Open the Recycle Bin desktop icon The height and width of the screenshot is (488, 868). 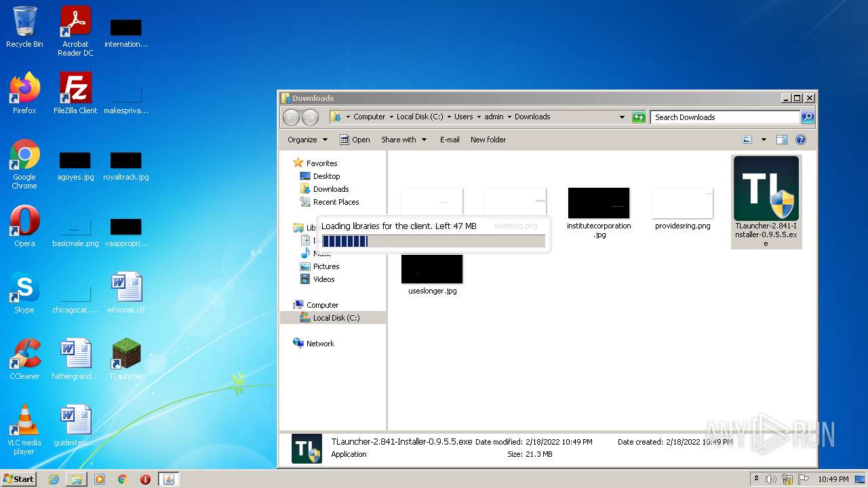pos(24,27)
